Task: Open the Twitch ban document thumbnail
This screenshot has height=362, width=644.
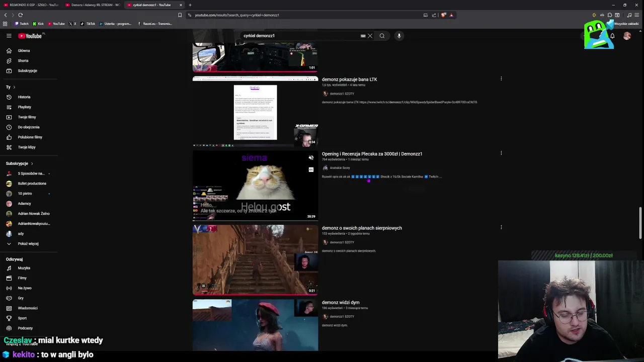Action: [x=255, y=112]
